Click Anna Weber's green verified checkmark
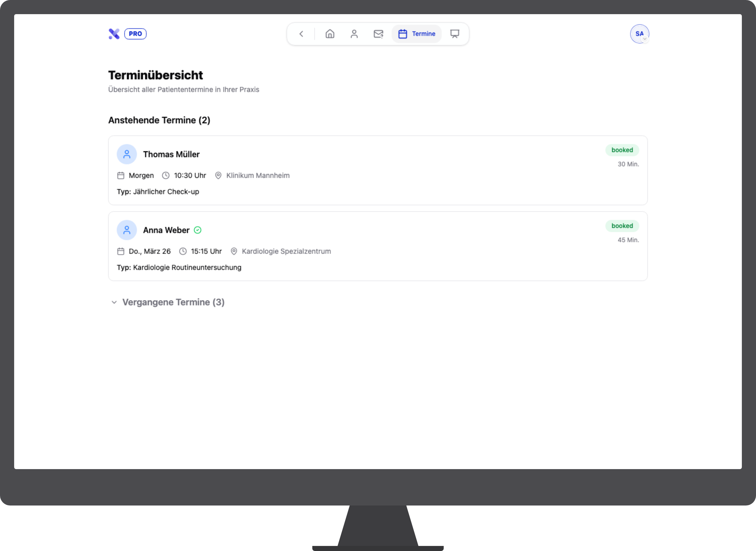 pyautogui.click(x=198, y=230)
